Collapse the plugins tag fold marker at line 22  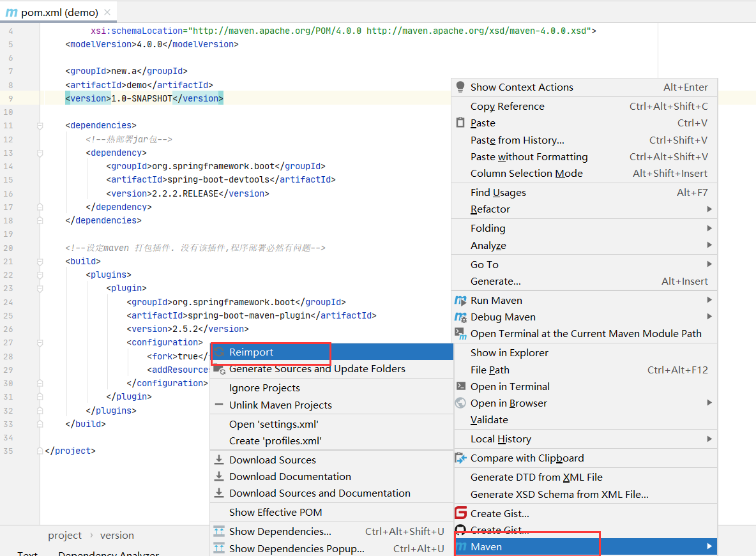tap(40, 275)
